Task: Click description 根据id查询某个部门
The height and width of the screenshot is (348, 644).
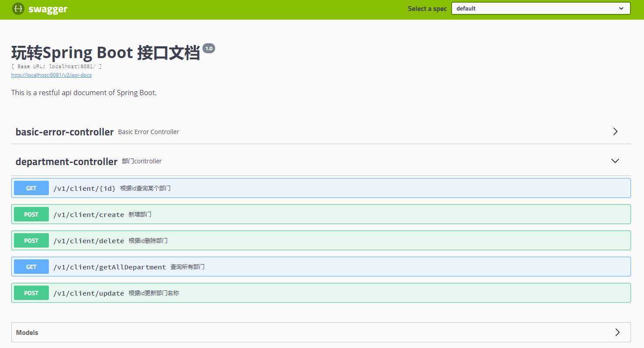Action: (x=145, y=188)
